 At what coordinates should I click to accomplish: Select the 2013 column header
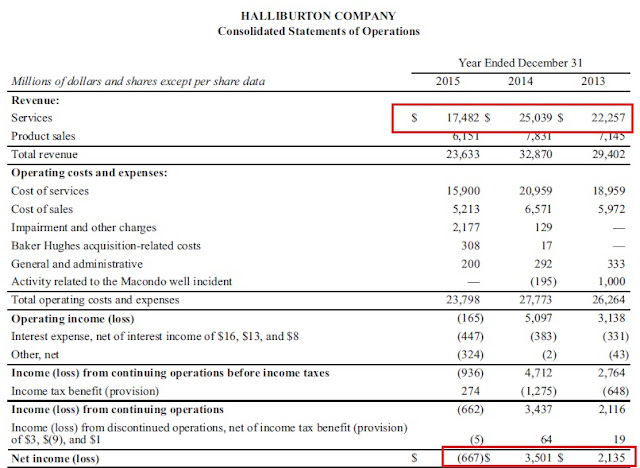(x=593, y=81)
